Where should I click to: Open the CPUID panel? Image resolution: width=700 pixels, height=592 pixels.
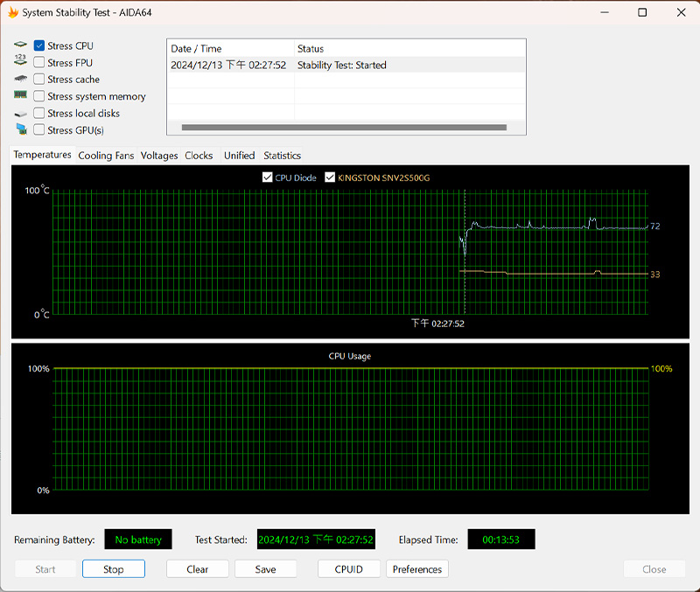click(348, 569)
